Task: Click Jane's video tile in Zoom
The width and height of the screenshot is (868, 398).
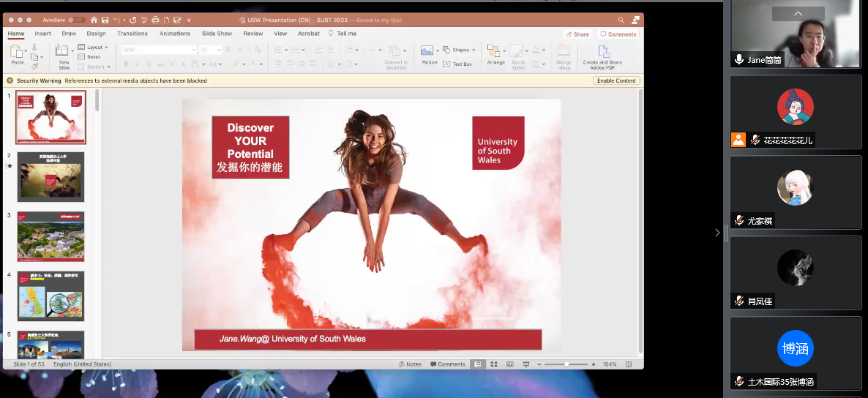Action: pyautogui.click(x=796, y=34)
